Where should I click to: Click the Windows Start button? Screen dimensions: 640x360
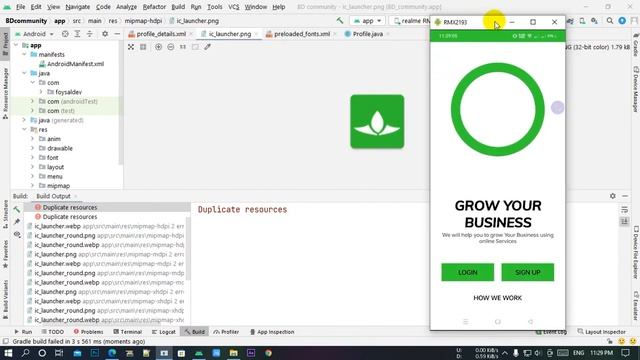click(8, 353)
